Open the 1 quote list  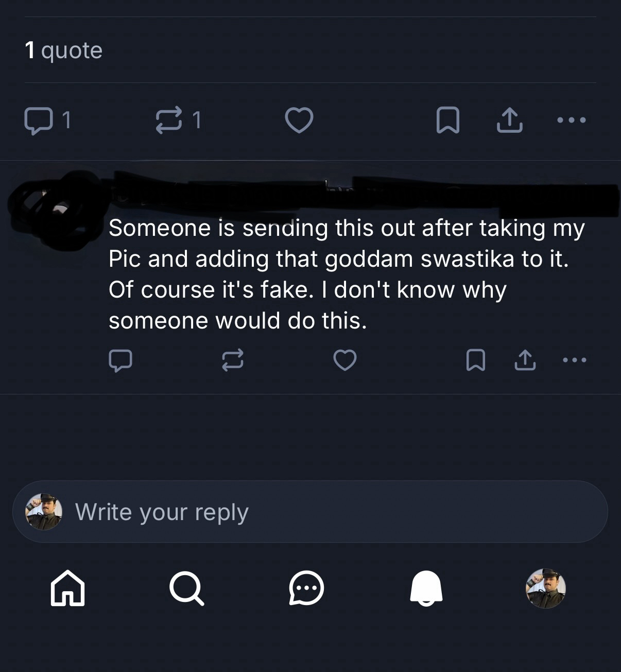click(x=63, y=50)
